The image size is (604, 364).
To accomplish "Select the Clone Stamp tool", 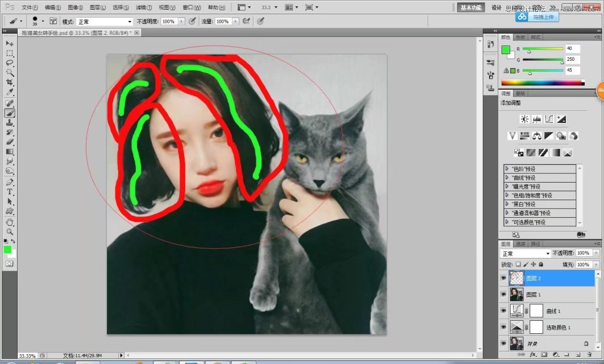I will [x=10, y=122].
